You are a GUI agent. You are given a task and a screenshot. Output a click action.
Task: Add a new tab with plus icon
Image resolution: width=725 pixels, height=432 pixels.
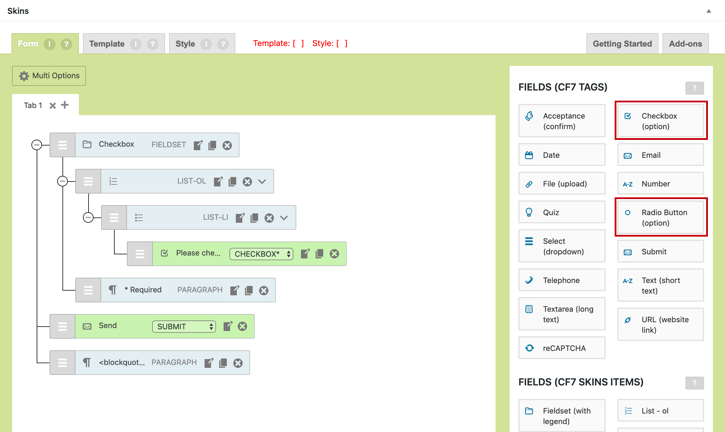pos(65,105)
